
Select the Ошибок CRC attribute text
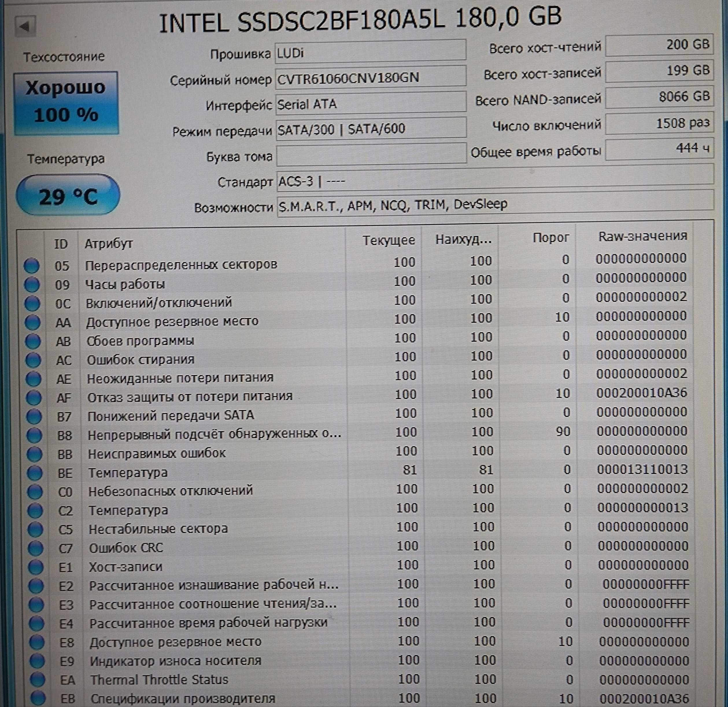pyautogui.click(x=125, y=548)
